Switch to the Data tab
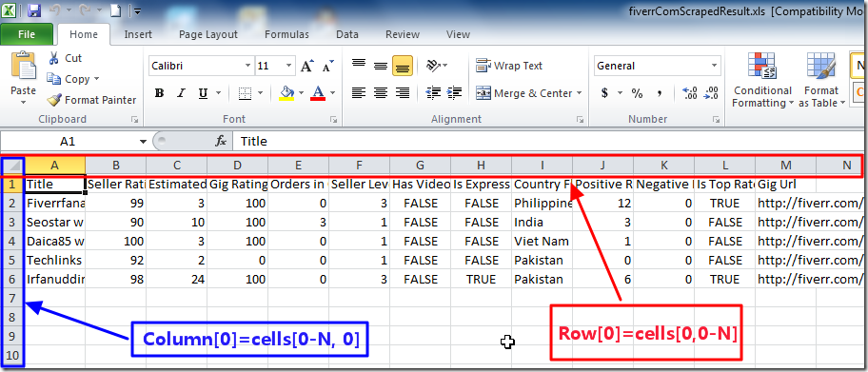The height and width of the screenshot is (372, 868). pos(347,34)
